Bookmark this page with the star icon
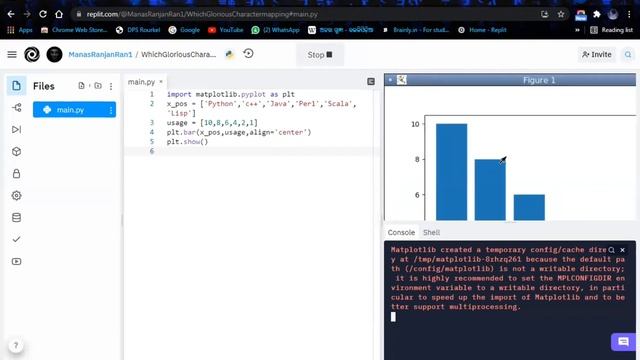Viewport: 640px width, 360px height. coord(561,14)
